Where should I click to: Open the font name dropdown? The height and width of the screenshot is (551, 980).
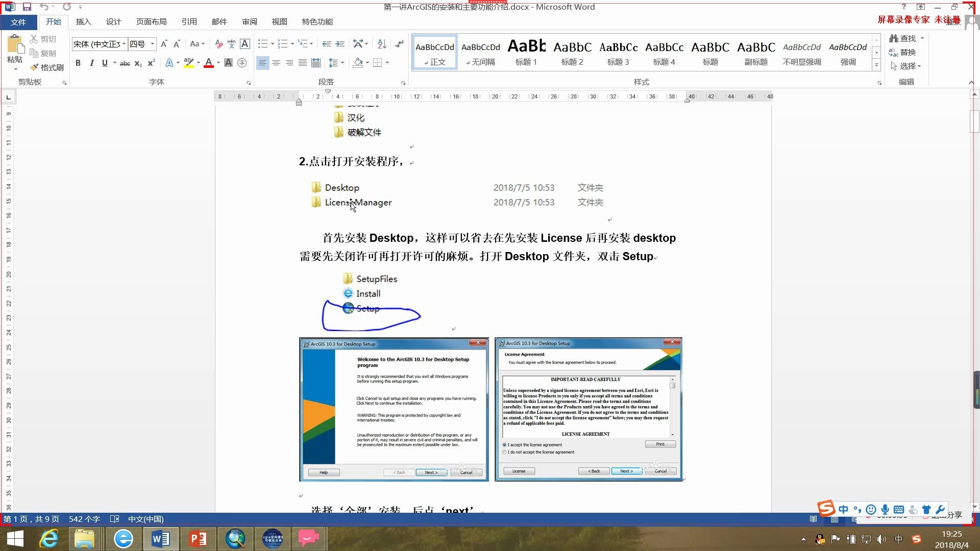124,44
